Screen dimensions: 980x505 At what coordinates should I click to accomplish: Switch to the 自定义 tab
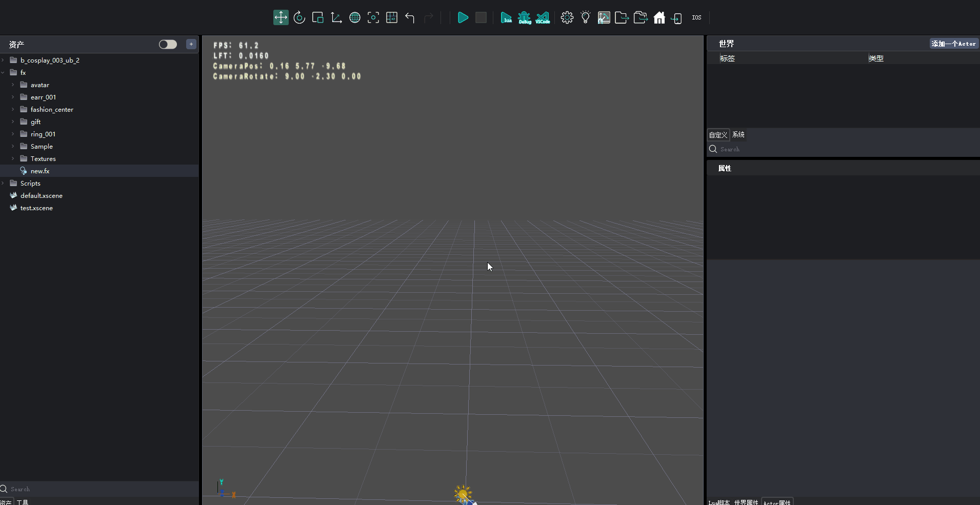pos(718,135)
